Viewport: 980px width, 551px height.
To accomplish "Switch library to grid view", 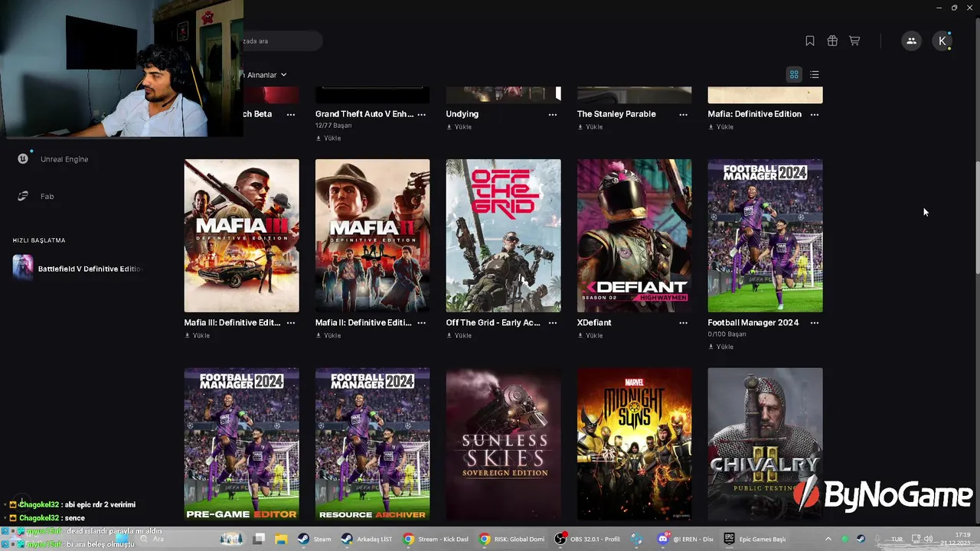I will pos(794,74).
